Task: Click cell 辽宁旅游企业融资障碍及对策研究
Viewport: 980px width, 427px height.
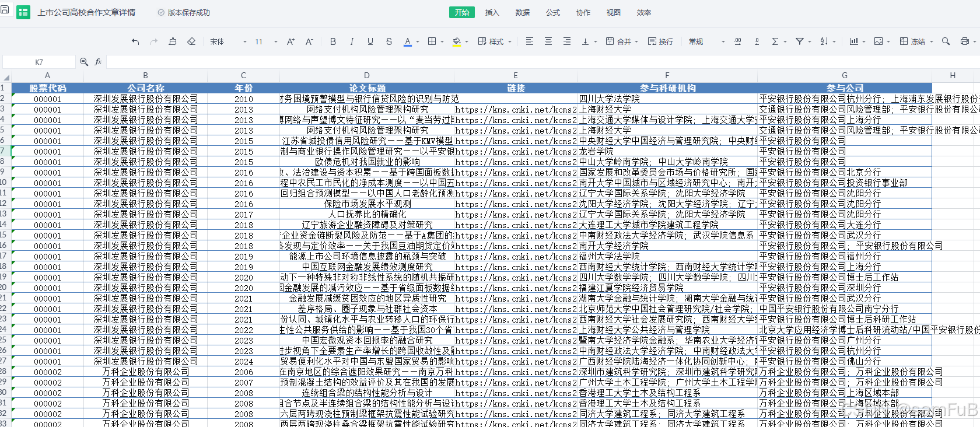Action: [367, 225]
